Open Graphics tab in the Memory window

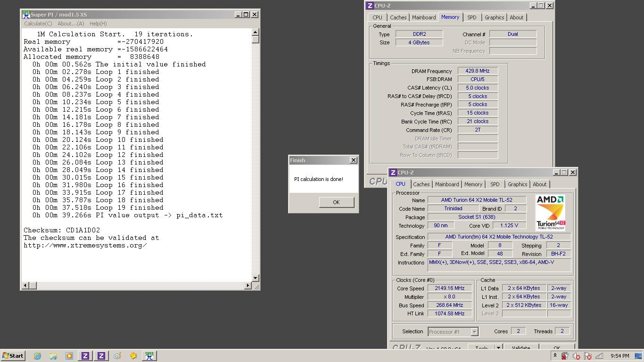[494, 17]
